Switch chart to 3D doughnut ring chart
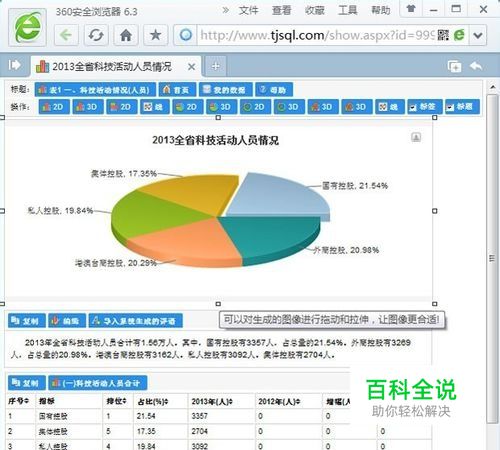Image resolution: width=500 pixels, height=450 pixels. [289, 107]
